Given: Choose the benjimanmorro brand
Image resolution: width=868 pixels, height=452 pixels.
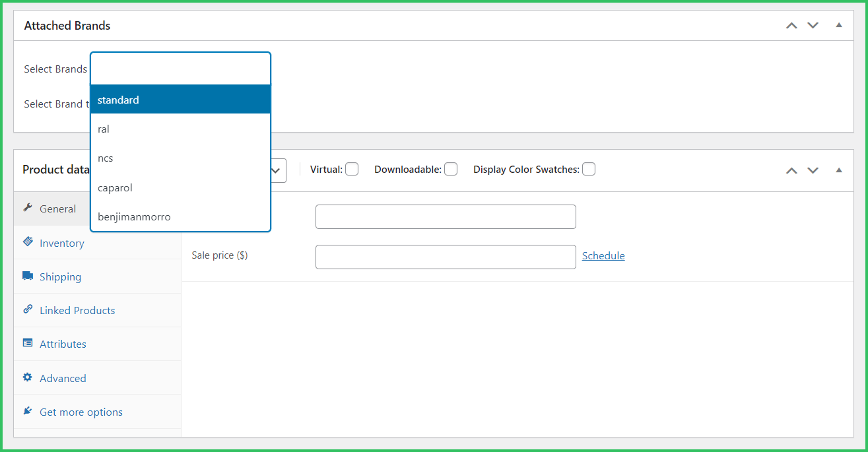Looking at the screenshot, I should (181, 217).
